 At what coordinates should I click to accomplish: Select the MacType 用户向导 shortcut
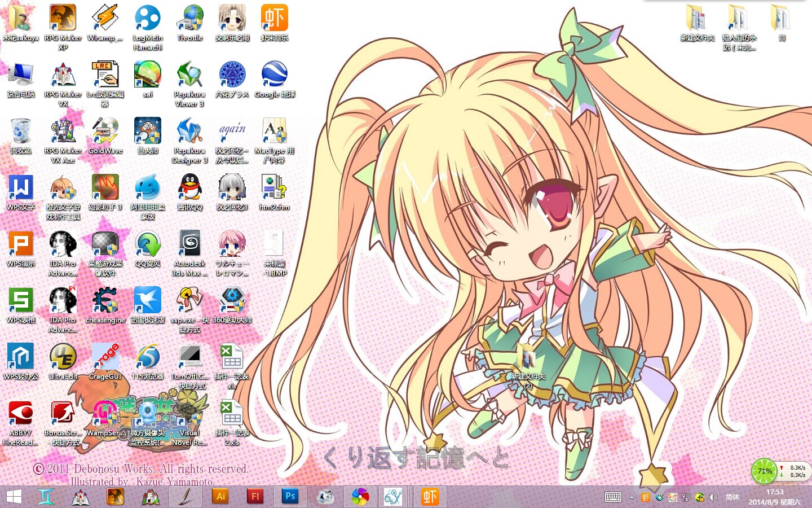pyautogui.click(x=275, y=140)
